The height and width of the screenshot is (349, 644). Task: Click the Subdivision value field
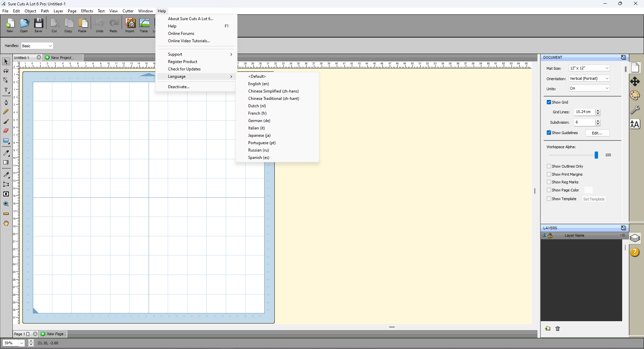[x=585, y=122]
